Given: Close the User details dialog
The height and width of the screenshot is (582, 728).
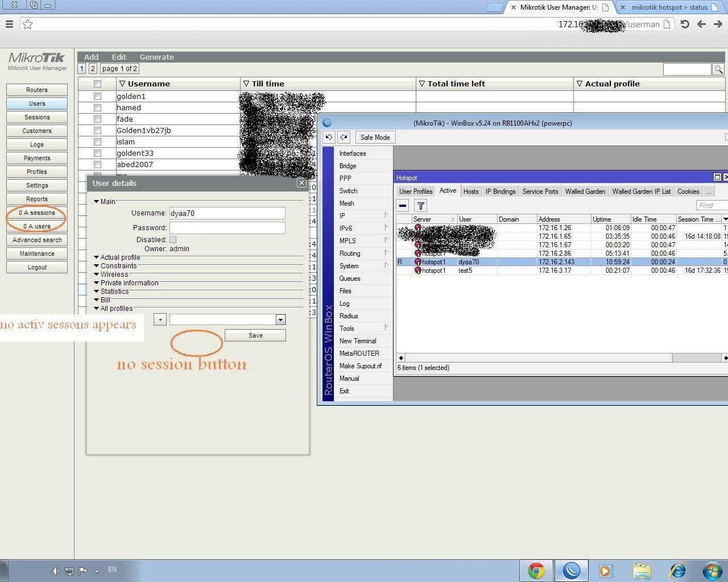Looking at the screenshot, I should (x=301, y=183).
